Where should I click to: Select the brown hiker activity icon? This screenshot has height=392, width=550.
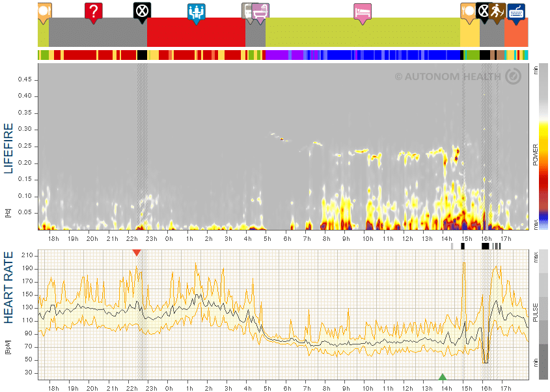(497, 12)
